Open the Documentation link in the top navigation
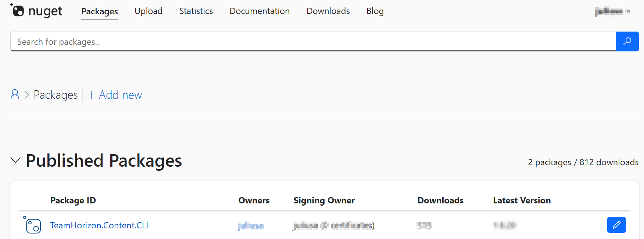644x239 pixels. [x=260, y=11]
